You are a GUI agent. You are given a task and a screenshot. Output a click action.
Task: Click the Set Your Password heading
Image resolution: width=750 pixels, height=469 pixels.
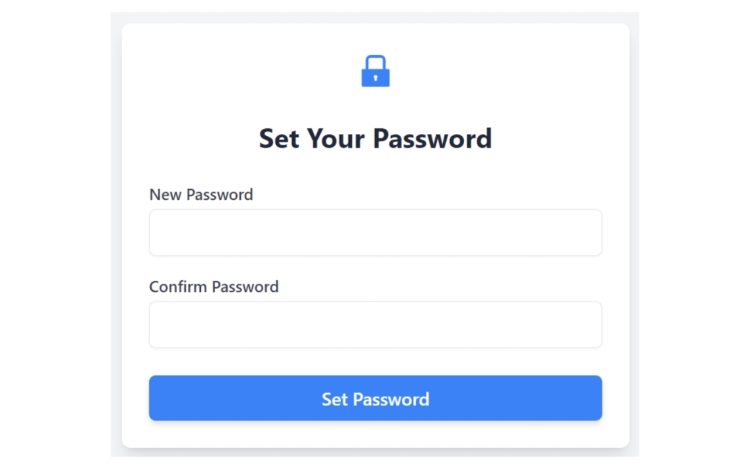point(375,139)
